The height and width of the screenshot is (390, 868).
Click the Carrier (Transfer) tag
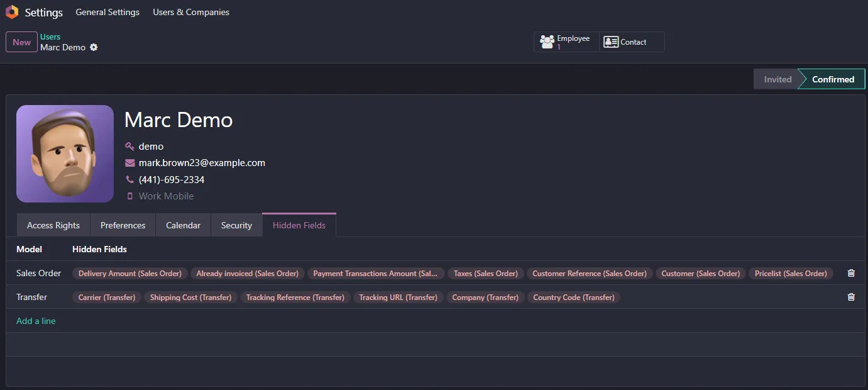(x=107, y=297)
